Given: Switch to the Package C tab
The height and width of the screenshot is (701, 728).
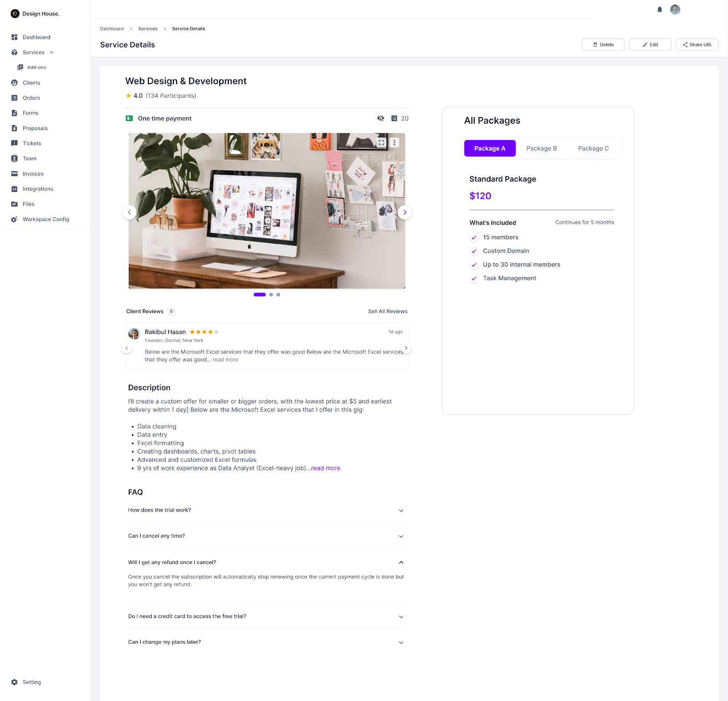Looking at the screenshot, I should tap(593, 148).
